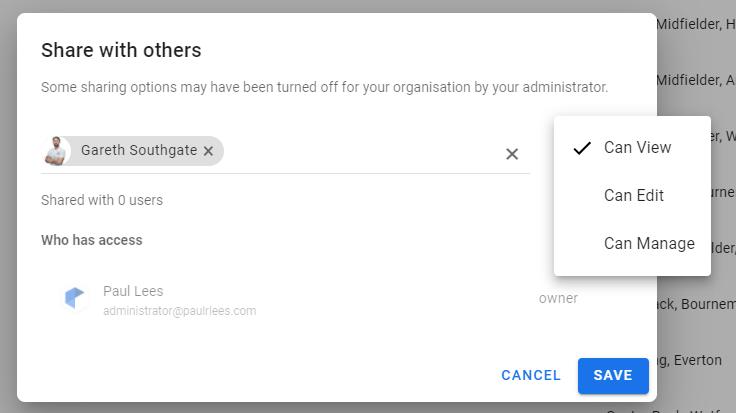
Task: Click the checkmark beside Can View
Action: coord(582,148)
